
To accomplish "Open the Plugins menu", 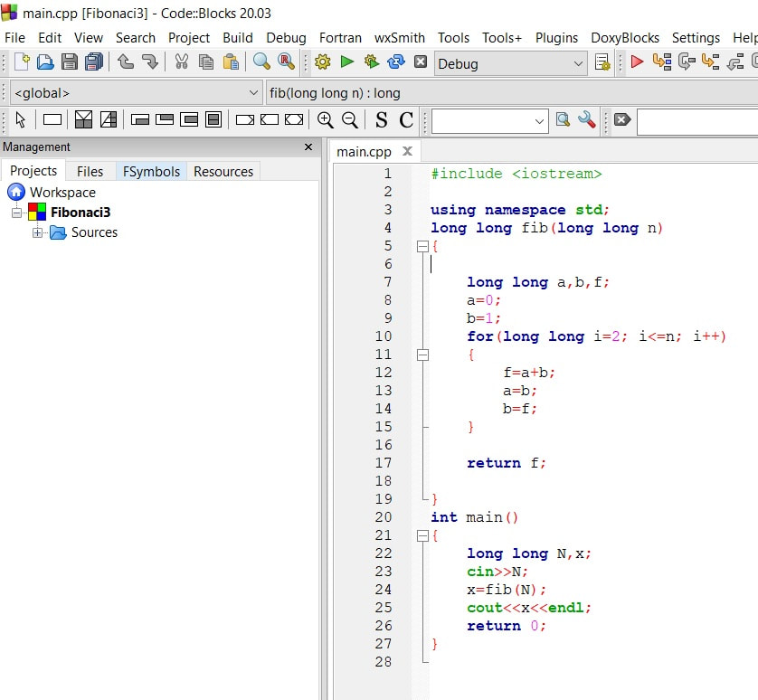I will 556,38.
